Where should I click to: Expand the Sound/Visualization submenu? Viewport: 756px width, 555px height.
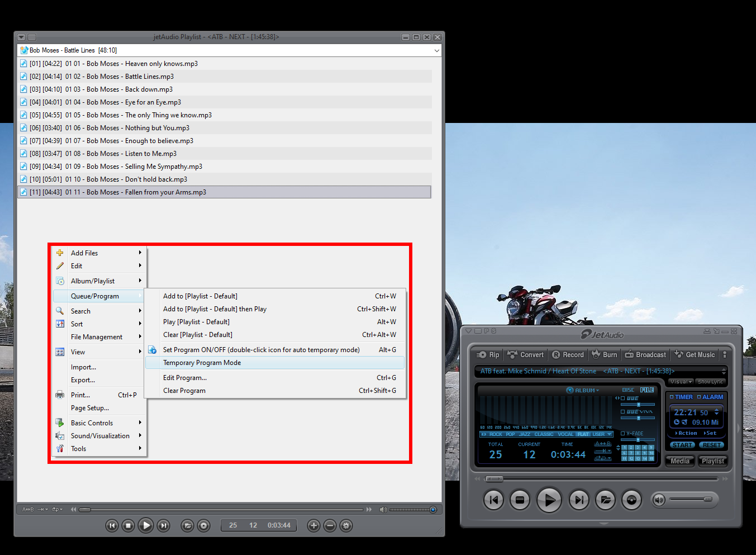(100, 435)
